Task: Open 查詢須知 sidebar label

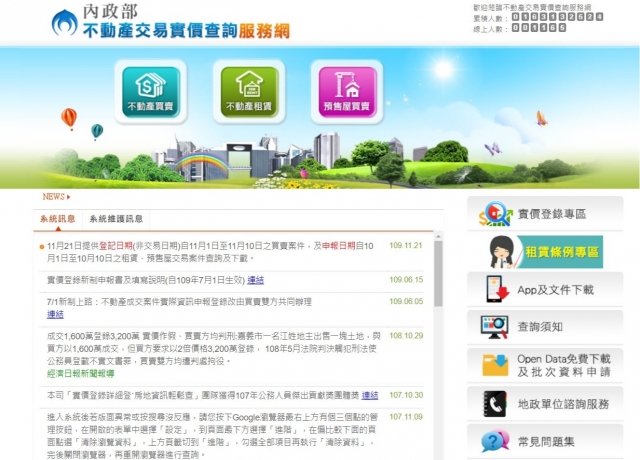Action: pos(540,327)
